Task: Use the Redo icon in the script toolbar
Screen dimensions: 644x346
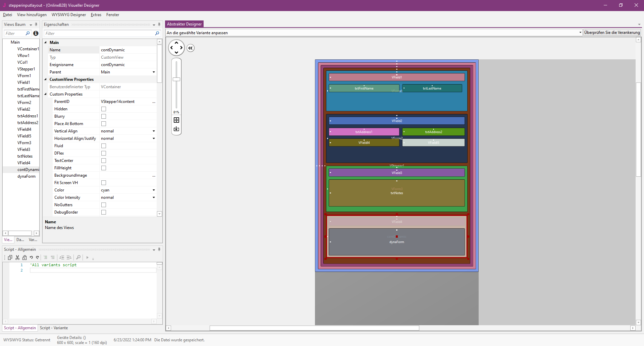Action: click(x=37, y=257)
